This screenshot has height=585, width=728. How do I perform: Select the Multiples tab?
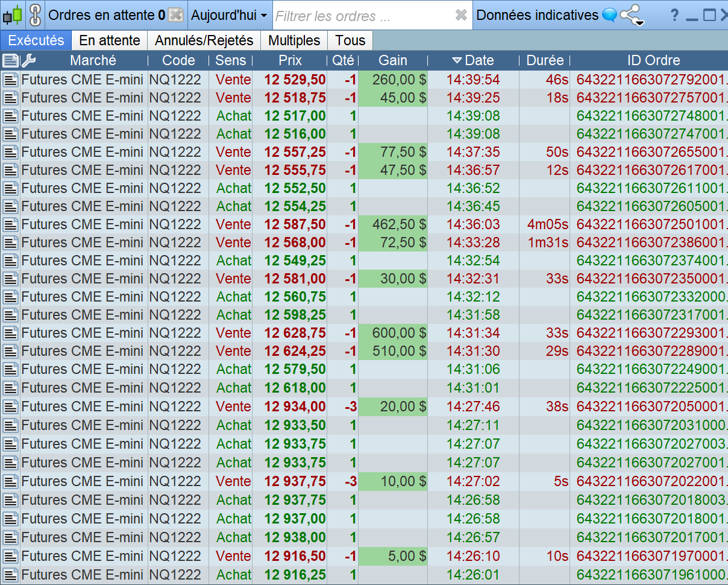(x=294, y=40)
